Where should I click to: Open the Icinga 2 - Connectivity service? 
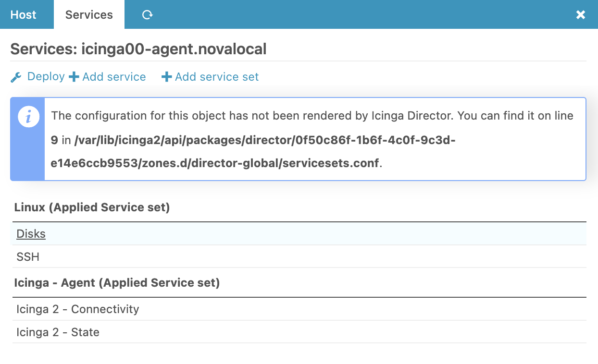tap(77, 309)
